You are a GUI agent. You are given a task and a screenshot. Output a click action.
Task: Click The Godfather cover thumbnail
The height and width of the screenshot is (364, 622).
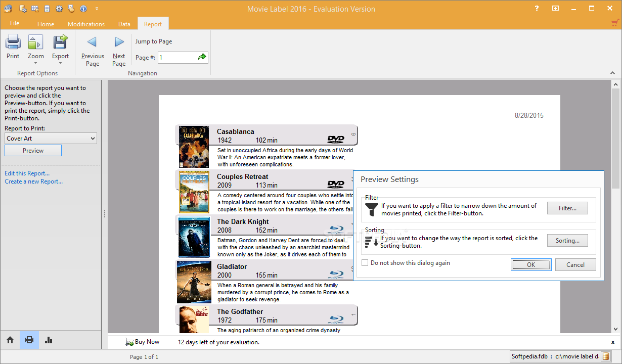[194, 320]
